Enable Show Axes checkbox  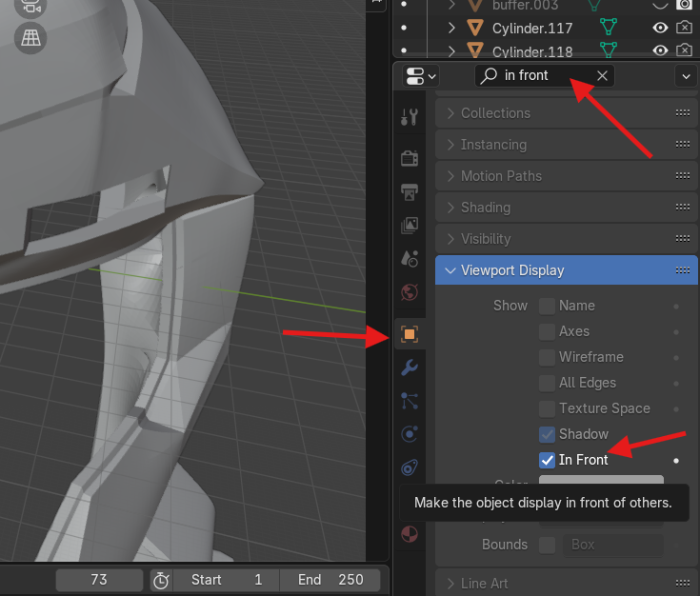pos(547,331)
